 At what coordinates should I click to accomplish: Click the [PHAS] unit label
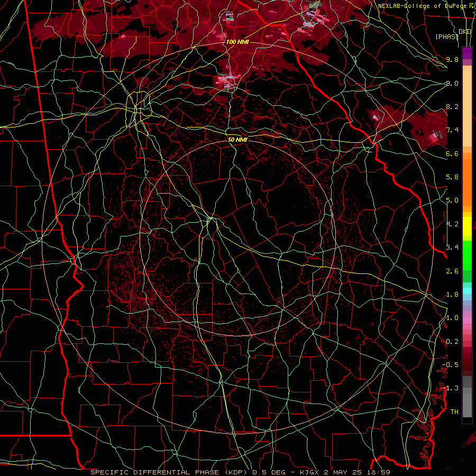click(x=447, y=36)
